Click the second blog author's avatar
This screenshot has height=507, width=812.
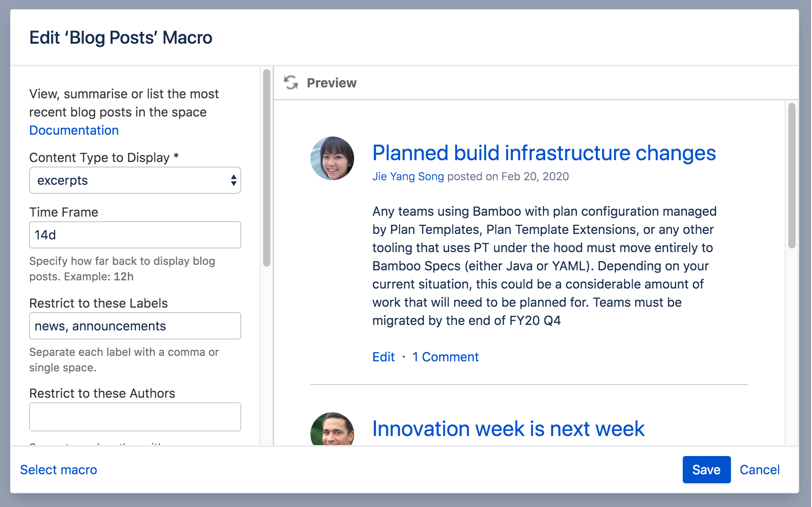click(x=332, y=429)
